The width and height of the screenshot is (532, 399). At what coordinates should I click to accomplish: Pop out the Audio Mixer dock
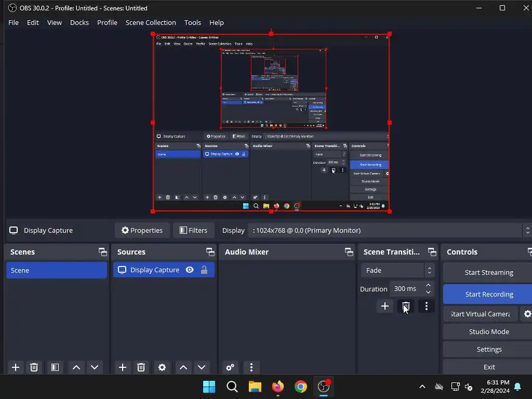(x=349, y=252)
